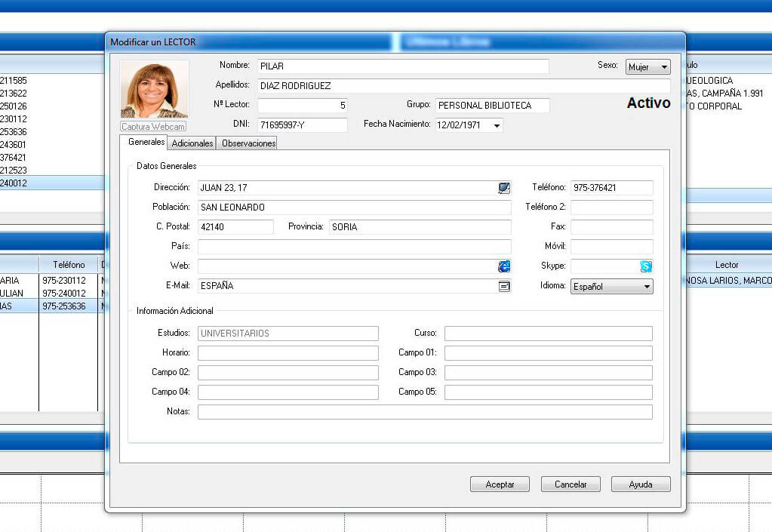Click into the Nombre field
Image resolution: width=772 pixels, height=532 pixels.
click(x=403, y=66)
